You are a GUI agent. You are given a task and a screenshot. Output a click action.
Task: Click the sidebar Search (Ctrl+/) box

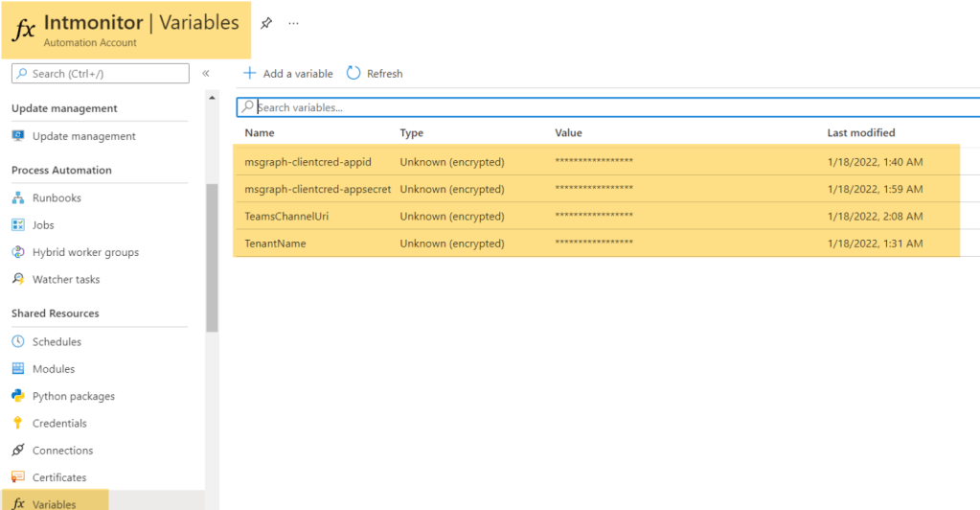[x=101, y=74]
